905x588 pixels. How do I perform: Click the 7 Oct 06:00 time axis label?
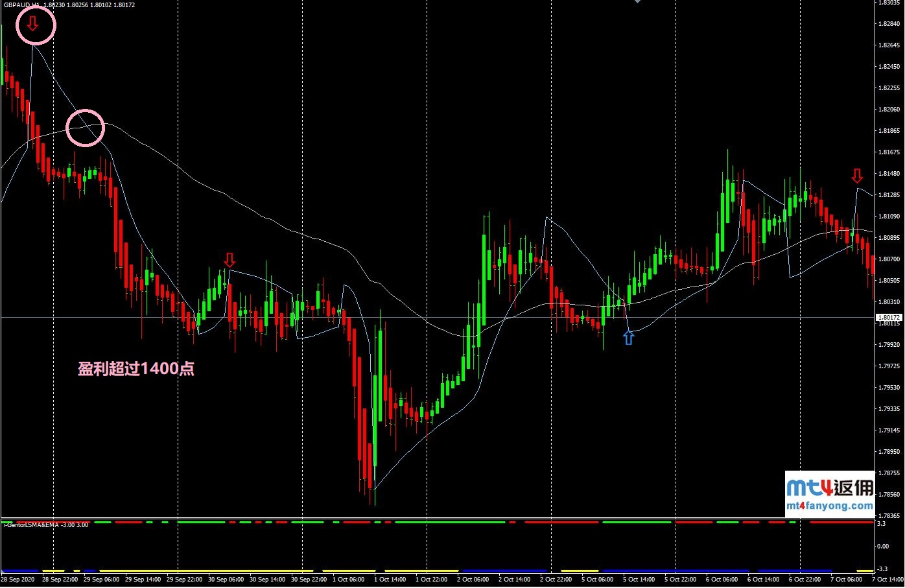click(846, 579)
